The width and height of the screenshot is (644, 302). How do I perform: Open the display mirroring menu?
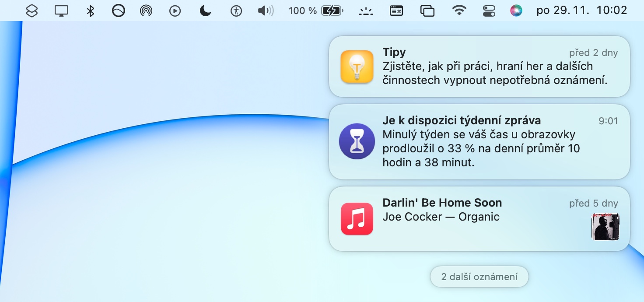[61, 11]
